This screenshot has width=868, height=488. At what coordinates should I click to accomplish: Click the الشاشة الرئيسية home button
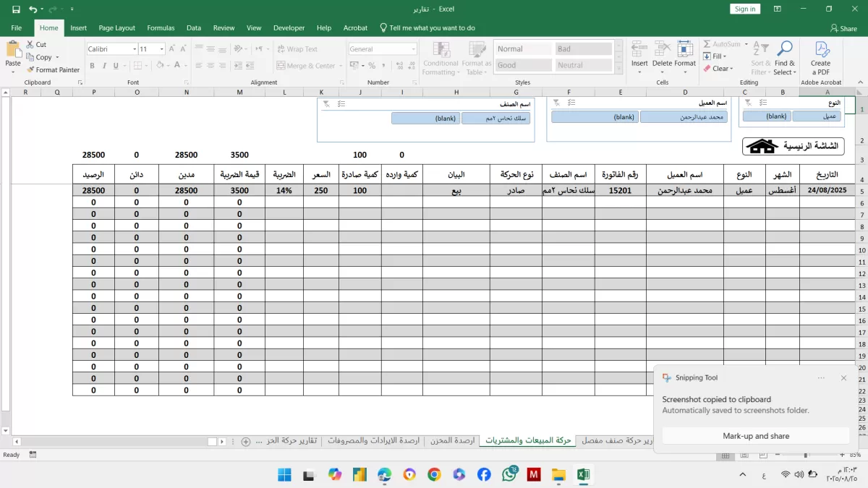tap(793, 147)
